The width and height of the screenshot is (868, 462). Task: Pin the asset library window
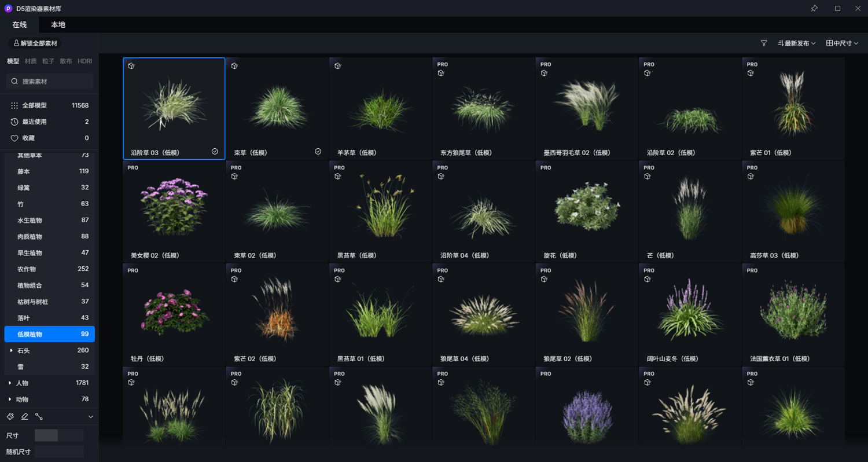[814, 8]
